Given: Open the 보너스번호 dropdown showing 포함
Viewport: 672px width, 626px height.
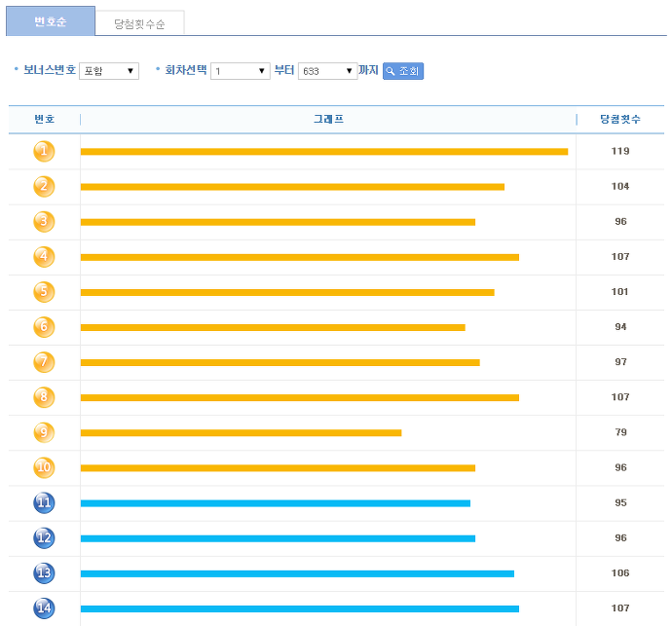Looking at the screenshot, I should [x=109, y=71].
